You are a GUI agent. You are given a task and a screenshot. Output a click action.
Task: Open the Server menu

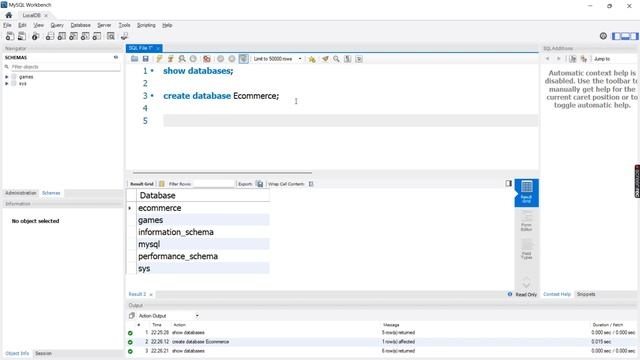tap(104, 25)
